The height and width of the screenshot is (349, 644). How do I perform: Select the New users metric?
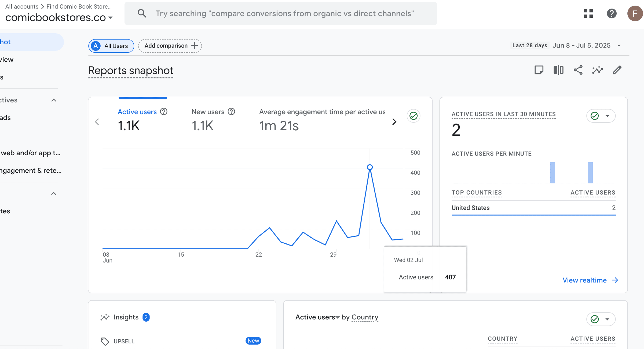[x=208, y=112]
